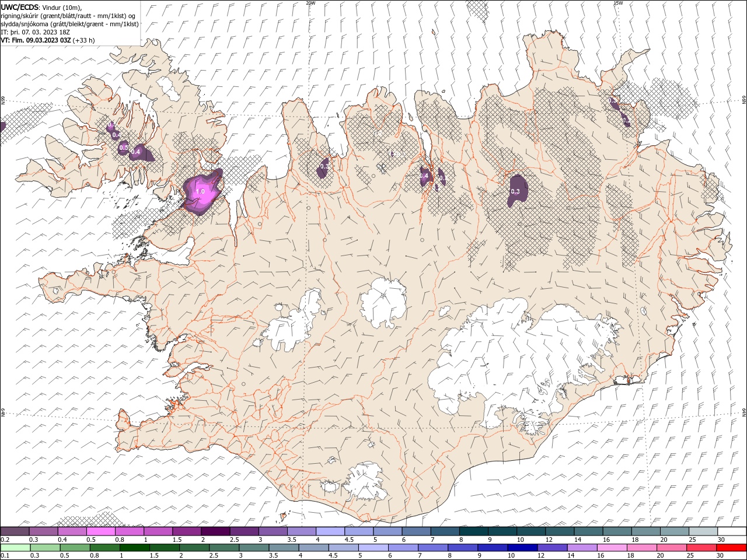Pick the darkest purple 2 swatch in upper row

pos(215,531)
